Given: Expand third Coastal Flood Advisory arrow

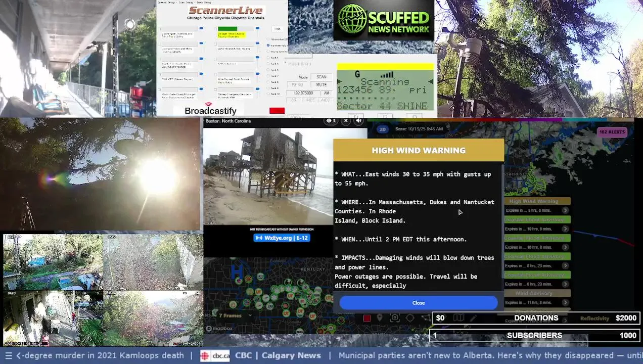Looking at the screenshot, I should [x=565, y=266].
